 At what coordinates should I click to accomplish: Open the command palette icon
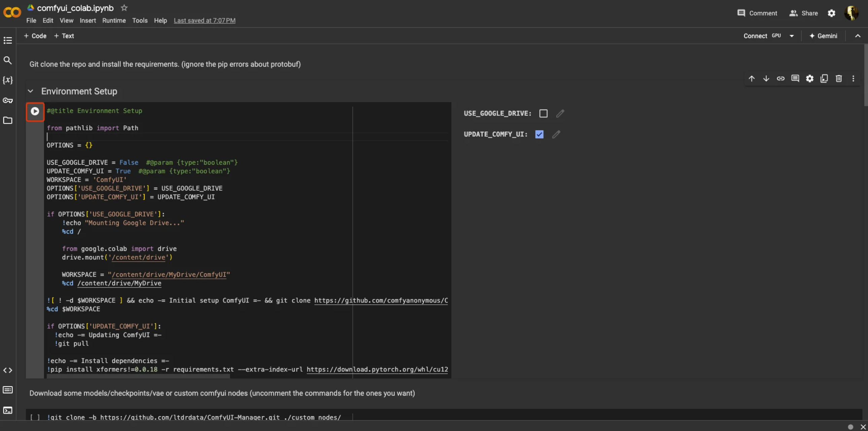coord(7,390)
